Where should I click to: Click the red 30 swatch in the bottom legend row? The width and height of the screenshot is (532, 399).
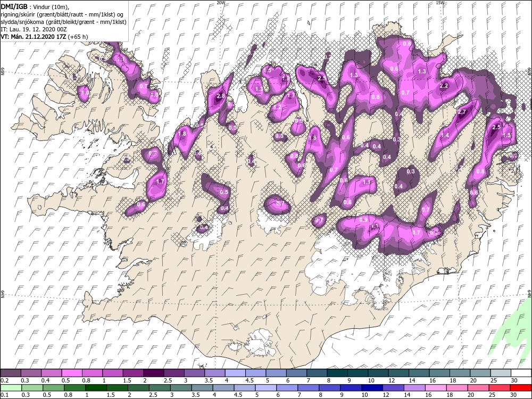521,388
